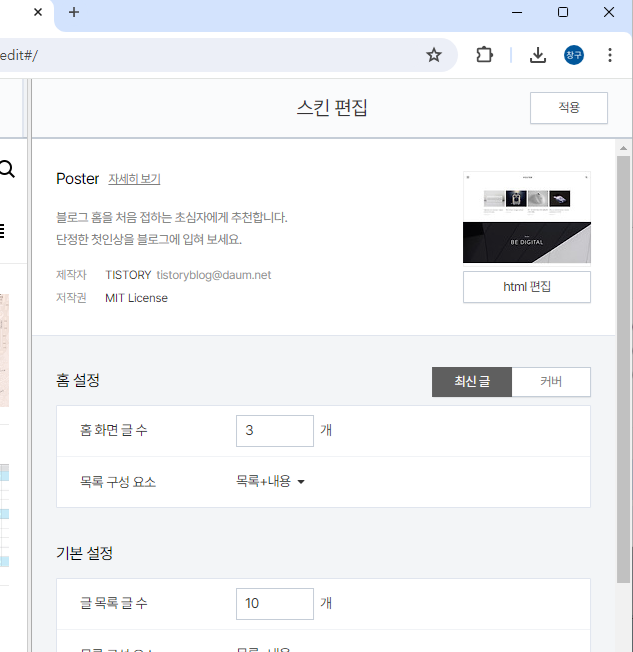Screen dimensions: 633x652
Task: Bookmark this page with the star icon
Action: point(434,55)
